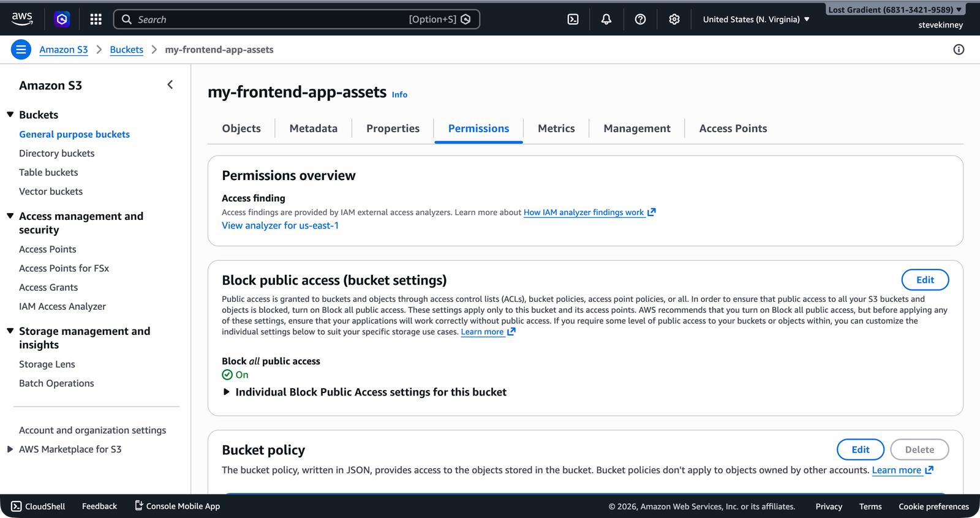Open IAM Access Analyzer in sidebar
The image size is (980, 518).
pyautogui.click(x=62, y=306)
